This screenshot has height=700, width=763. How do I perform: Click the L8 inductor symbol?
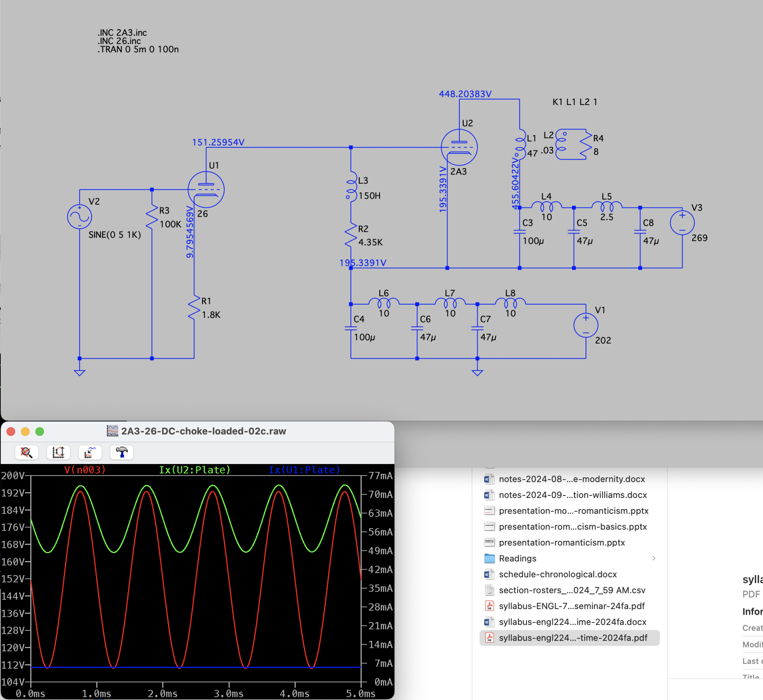(x=510, y=303)
